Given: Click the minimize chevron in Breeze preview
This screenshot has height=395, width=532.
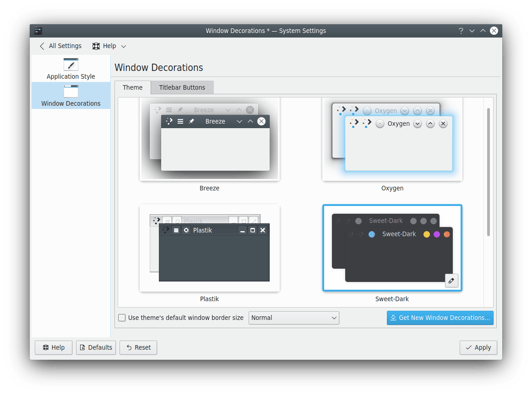Looking at the screenshot, I should coord(239,121).
